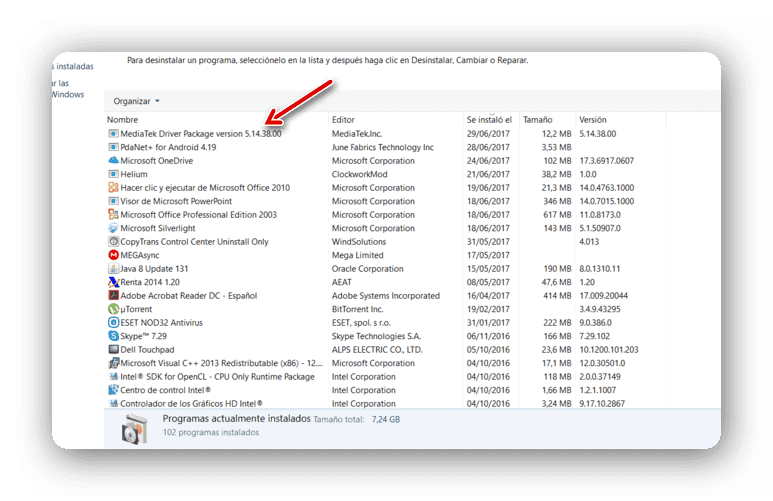Select the Microsoft OneDrive entry name
This screenshot has width=773, height=501.
click(157, 161)
